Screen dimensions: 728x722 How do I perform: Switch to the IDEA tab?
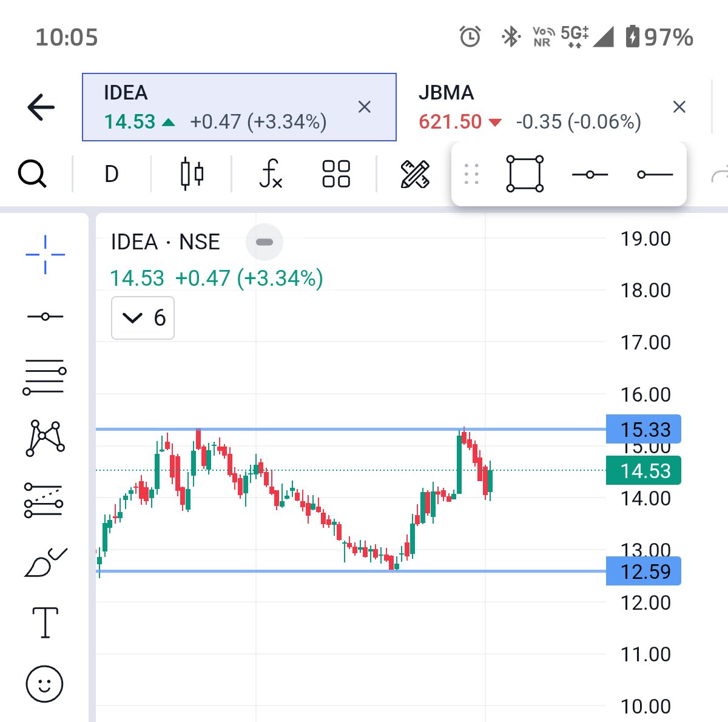coord(239,107)
